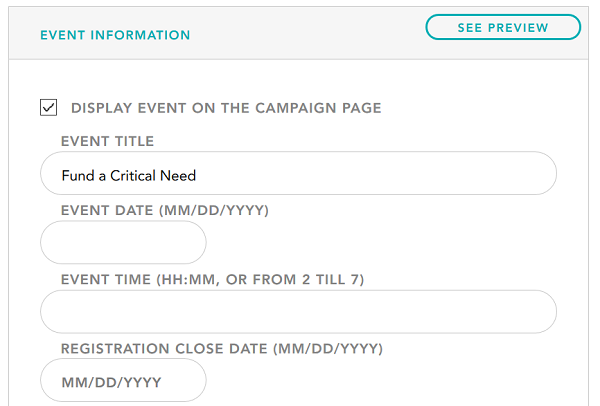This screenshot has height=406, width=600.
Task: Select the Event Date input box
Action: tap(123, 242)
